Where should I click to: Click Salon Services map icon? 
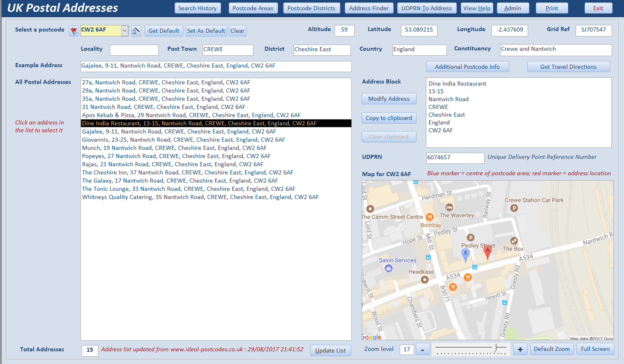point(389,268)
